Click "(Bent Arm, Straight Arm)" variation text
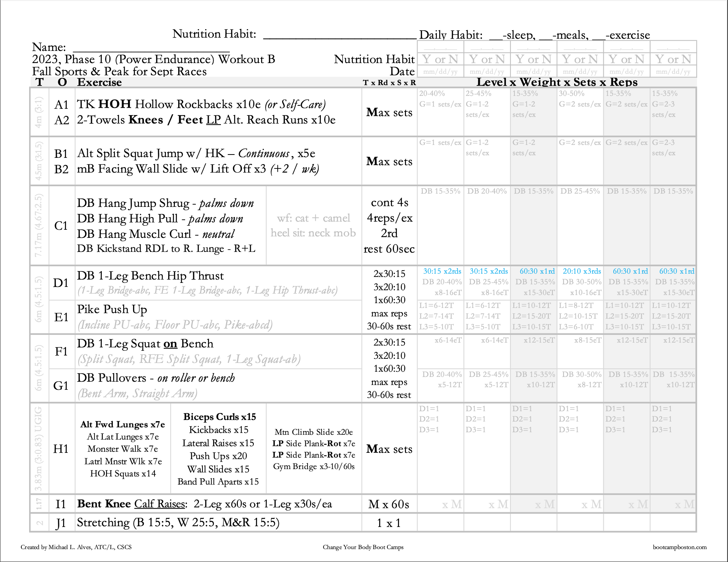728x562 pixels. [137, 393]
